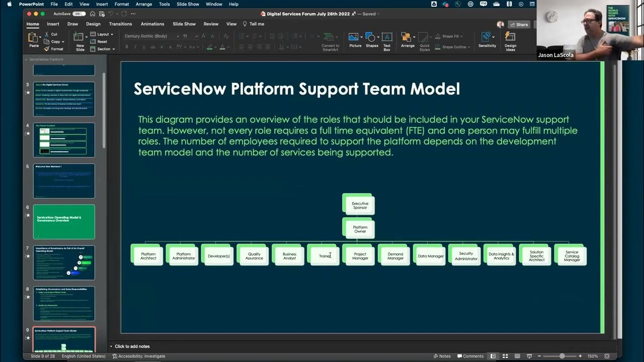The image size is (644, 362).
Task: Select the Format painter brush
Action: 47,49
